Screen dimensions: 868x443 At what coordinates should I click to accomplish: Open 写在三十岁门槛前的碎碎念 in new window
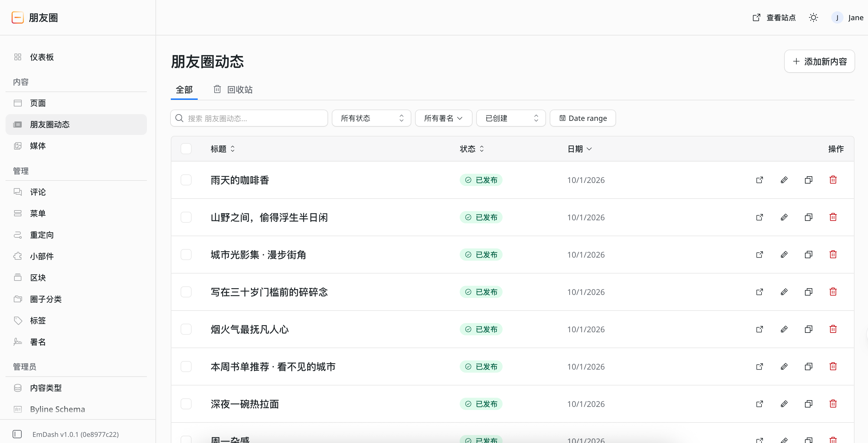coord(760,292)
